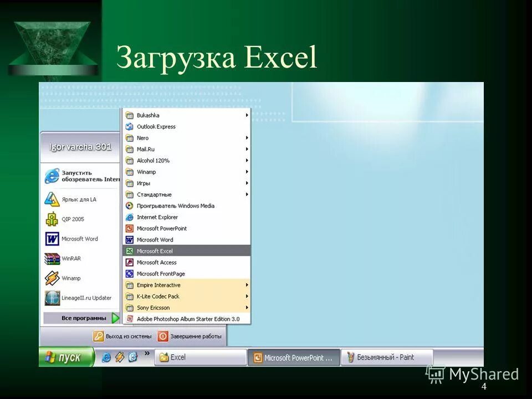Expand the K-Lite Codec Pack submenu arrow

pyautogui.click(x=247, y=296)
